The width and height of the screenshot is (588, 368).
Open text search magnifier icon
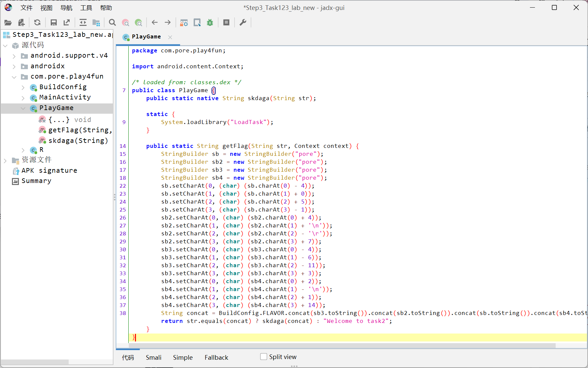112,23
